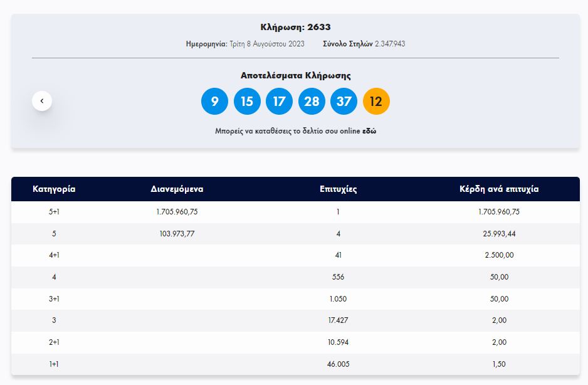This screenshot has height=385, width=588.
Task: Select the "Επιτυχίες" column header
Action: [338, 189]
